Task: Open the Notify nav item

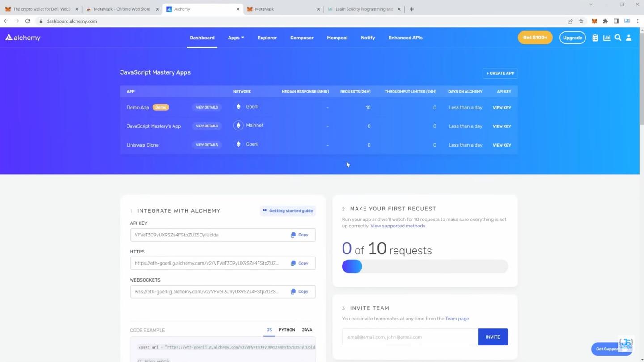Action: (x=368, y=38)
